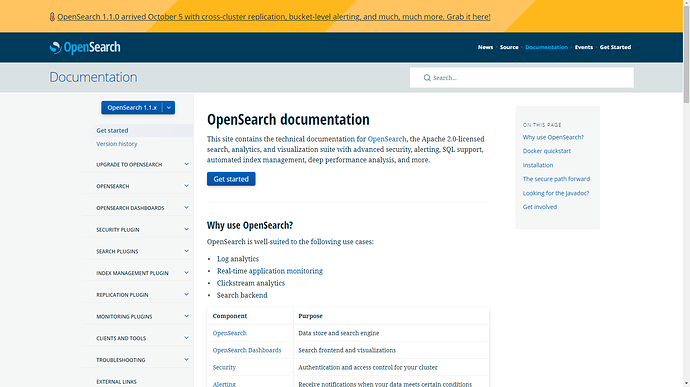
Task: Expand Clients and Tools sidebar chevron
Action: point(186,338)
